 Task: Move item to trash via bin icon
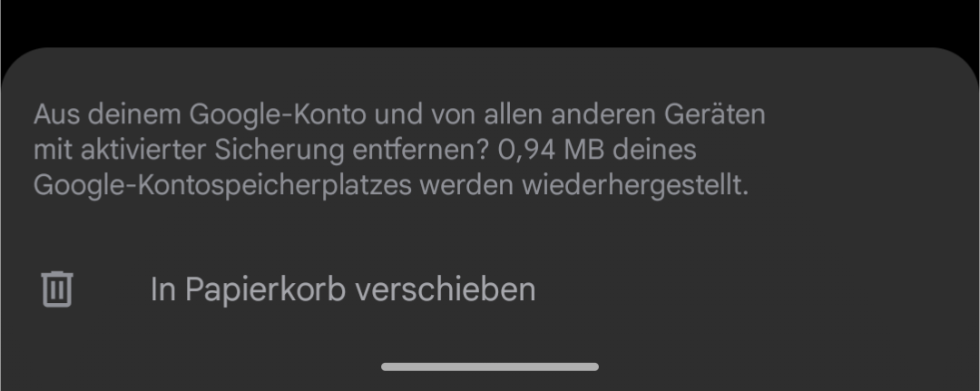[x=57, y=289]
